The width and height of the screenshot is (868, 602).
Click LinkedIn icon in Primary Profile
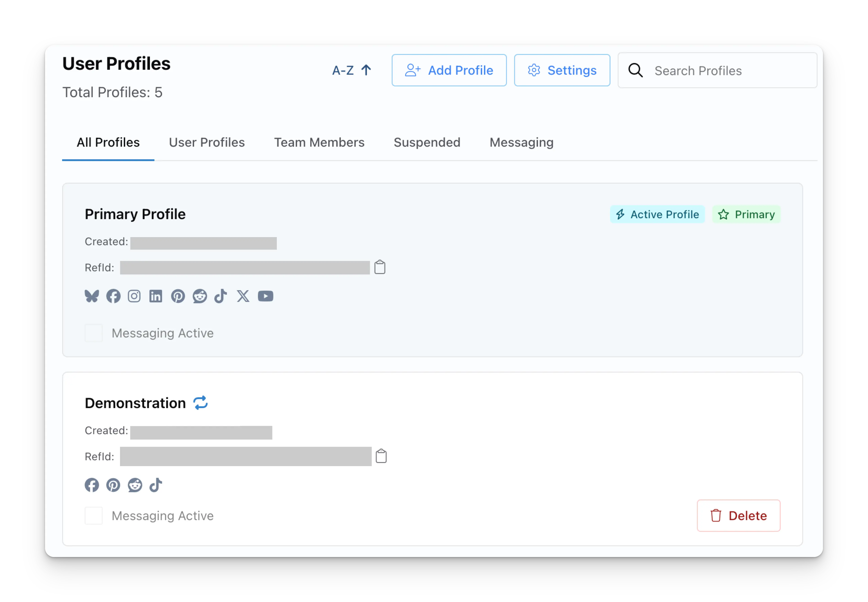coord(156,296)
